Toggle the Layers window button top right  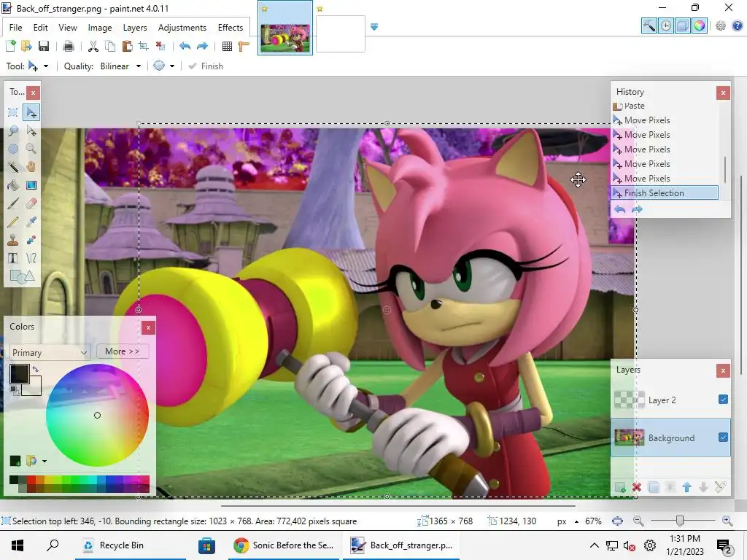point(683,26)
